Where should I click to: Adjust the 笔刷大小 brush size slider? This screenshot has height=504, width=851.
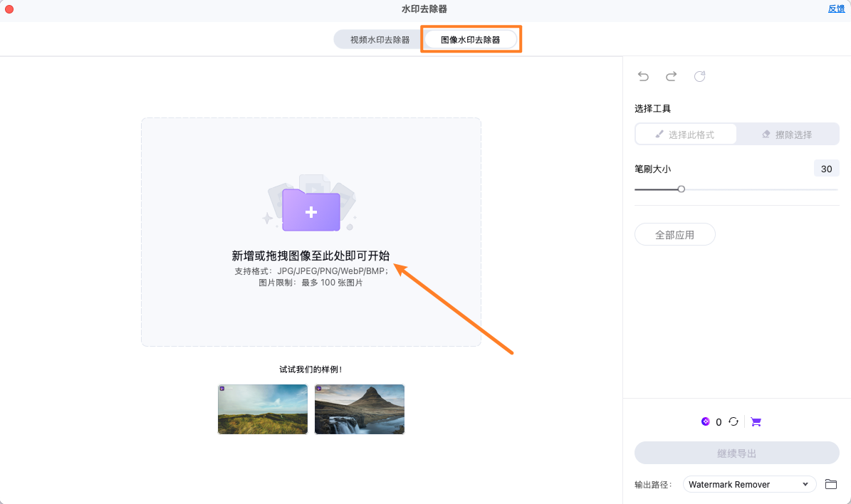pyautogui.click(x=681, y=189)
